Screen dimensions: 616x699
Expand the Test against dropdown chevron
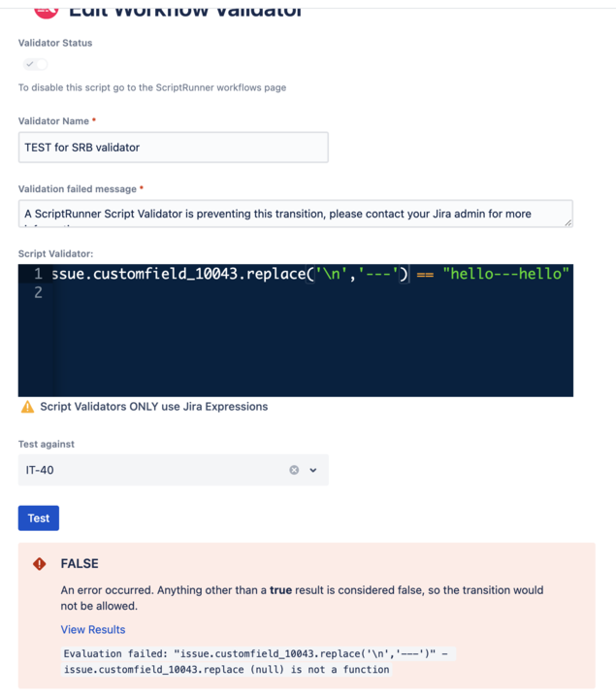(313, 470)
